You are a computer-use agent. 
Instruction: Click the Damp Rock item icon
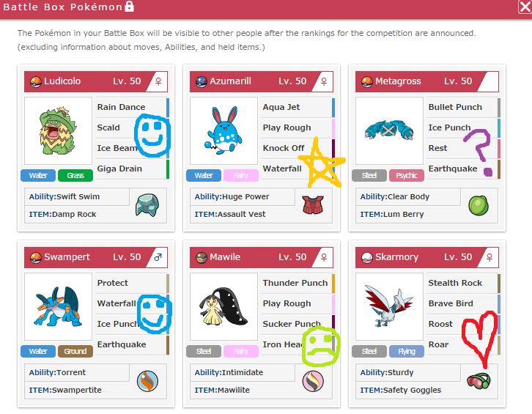[147, 205]
